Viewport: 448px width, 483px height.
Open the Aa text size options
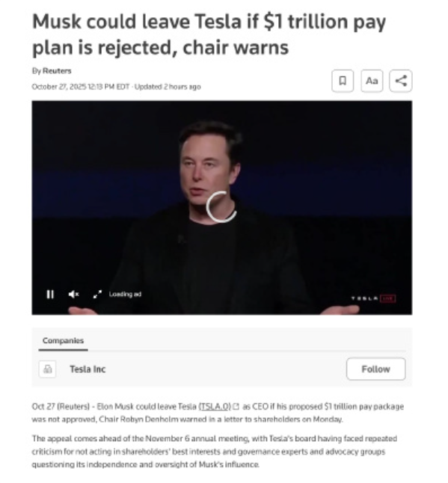[372, 81]
